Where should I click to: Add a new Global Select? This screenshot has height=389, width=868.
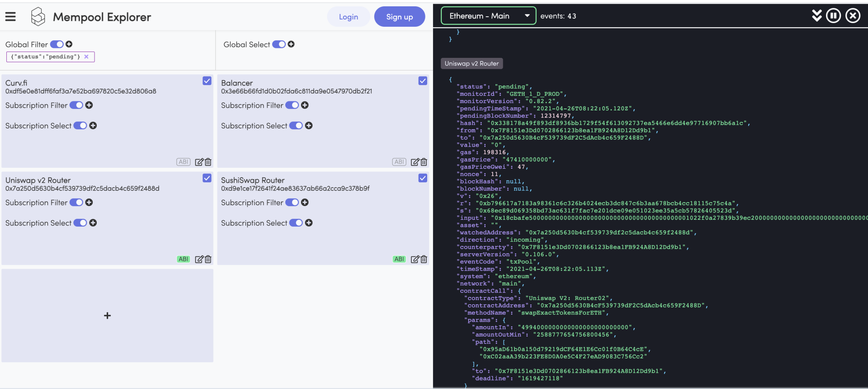[x=291, y=44]
